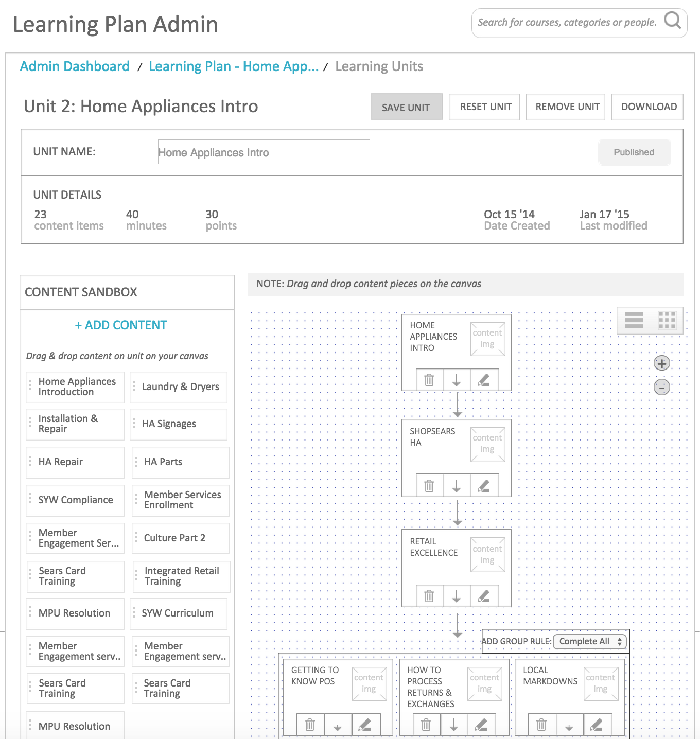Click the '23 content items' detail
700x739 pixels.
point(69,220)
